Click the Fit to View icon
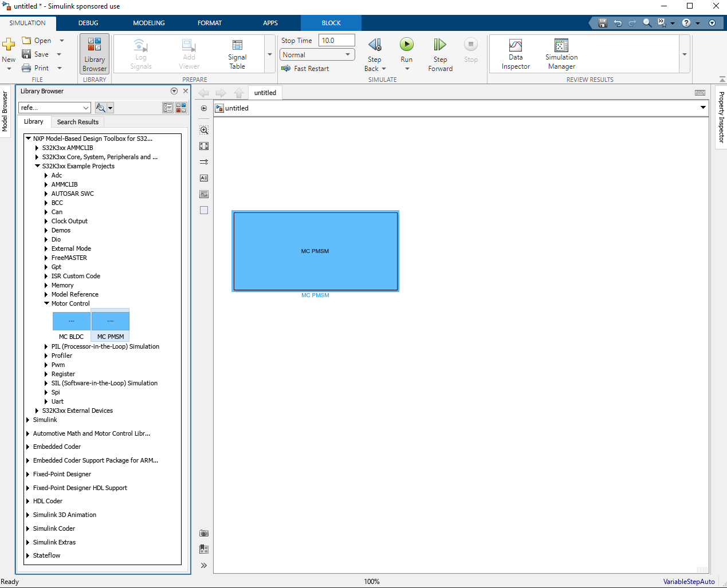The image size is (727, 588). 204,145
